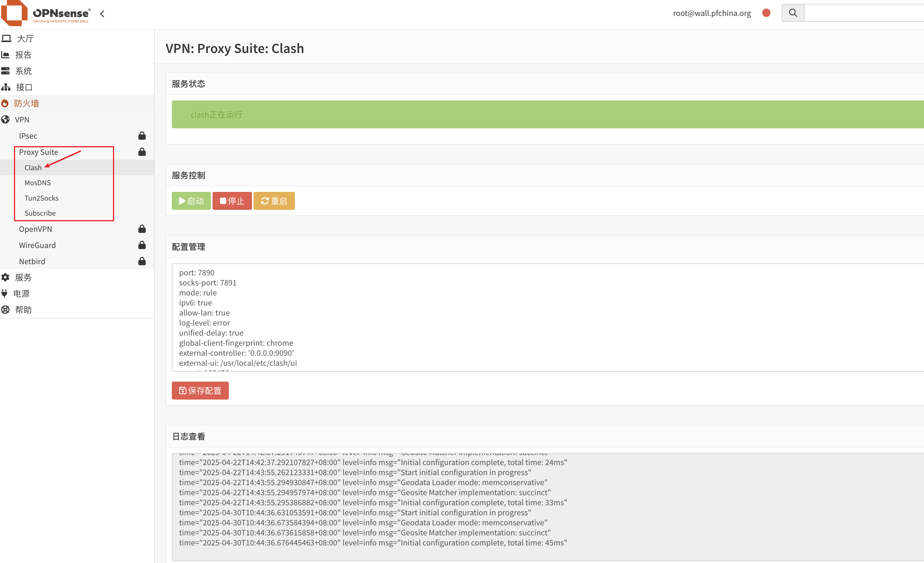The width and height of the screenshot is (924, 563).
Task: Open the Tun2Socks menu item
Action: [x=41, y=198]
